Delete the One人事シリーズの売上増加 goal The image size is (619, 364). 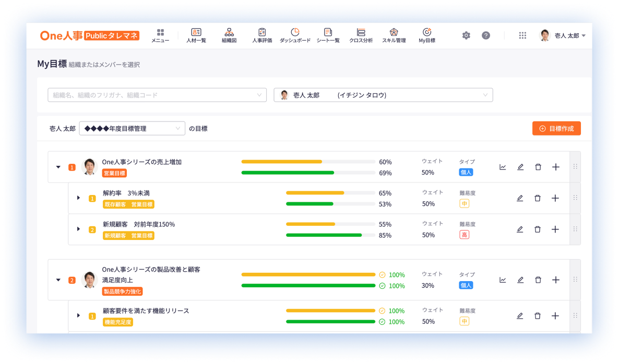click(x=538, y=167)
